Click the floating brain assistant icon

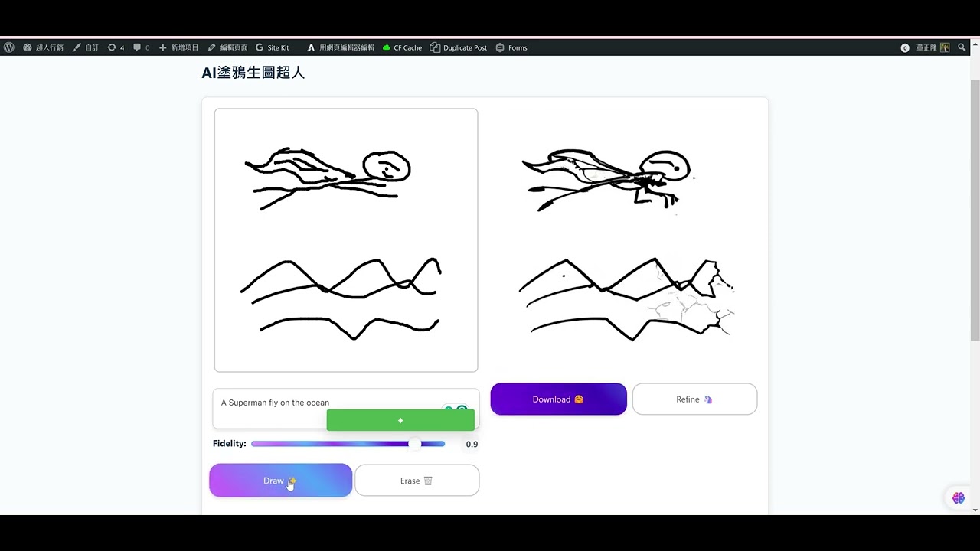(x=959, y=498)
